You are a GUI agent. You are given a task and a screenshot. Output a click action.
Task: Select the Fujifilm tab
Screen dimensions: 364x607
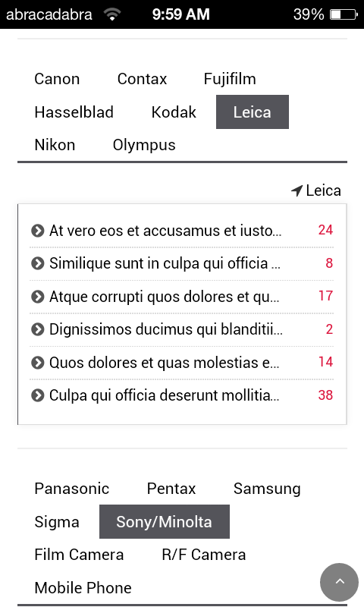click(x=230, y=79)
